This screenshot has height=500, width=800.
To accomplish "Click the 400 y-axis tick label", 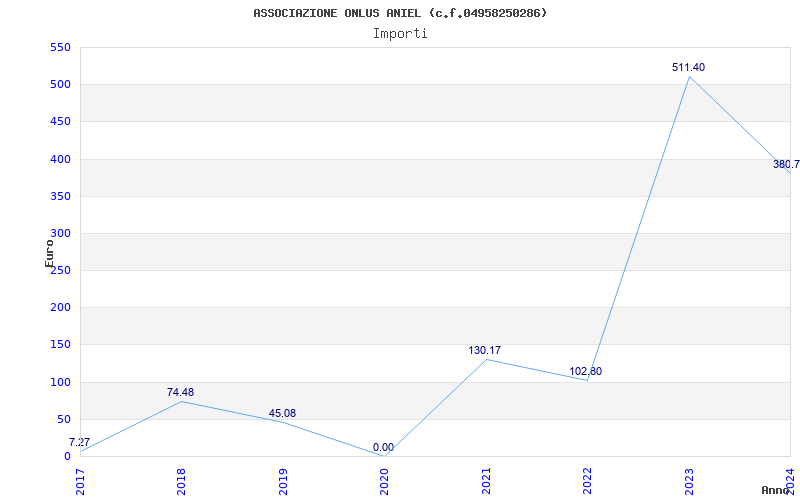I will [60, 159].
